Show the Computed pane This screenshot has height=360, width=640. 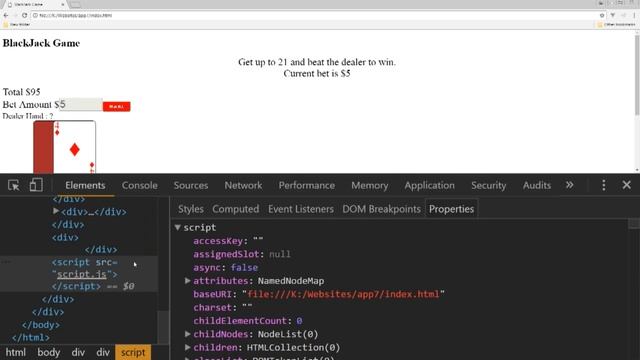[236, 209]
